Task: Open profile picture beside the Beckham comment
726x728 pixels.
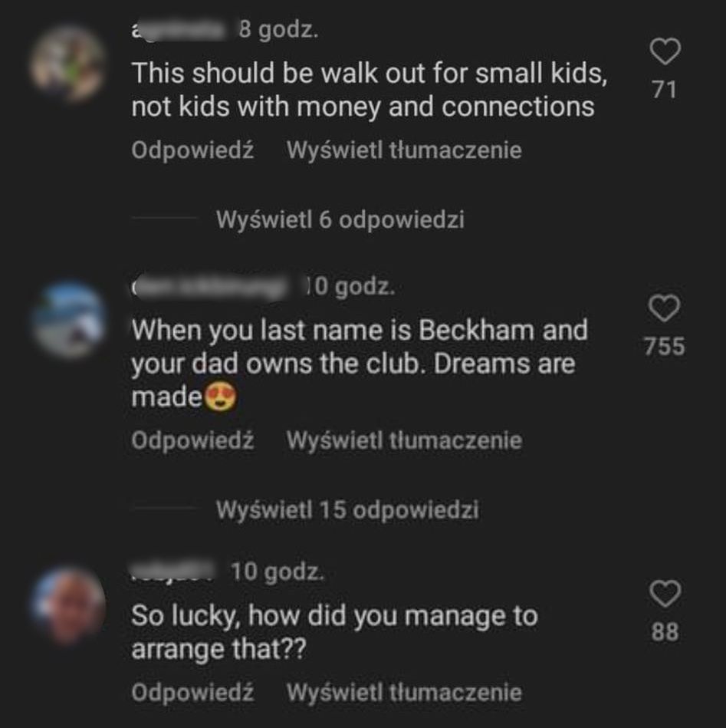Action: (x=67, y=321)
